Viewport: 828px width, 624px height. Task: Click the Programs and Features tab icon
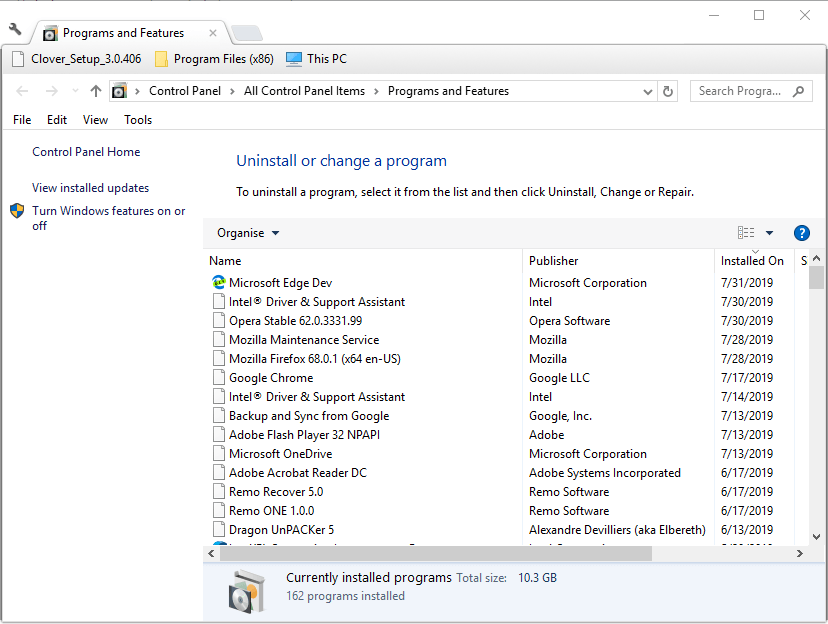coord(50,34)
